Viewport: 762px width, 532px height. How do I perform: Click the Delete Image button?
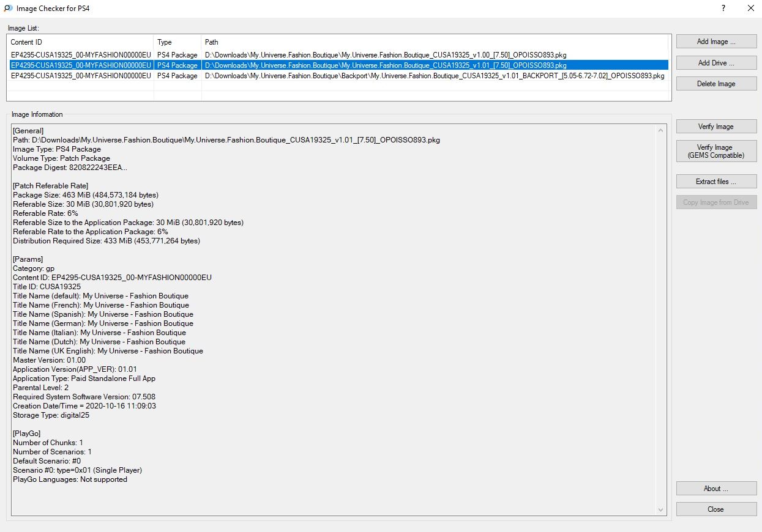point(716,84)
